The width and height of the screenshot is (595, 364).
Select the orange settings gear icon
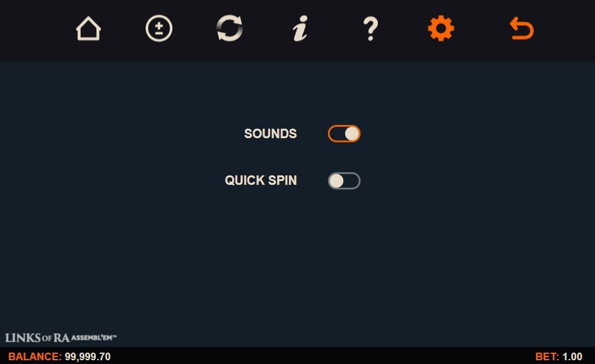[440, 29]
